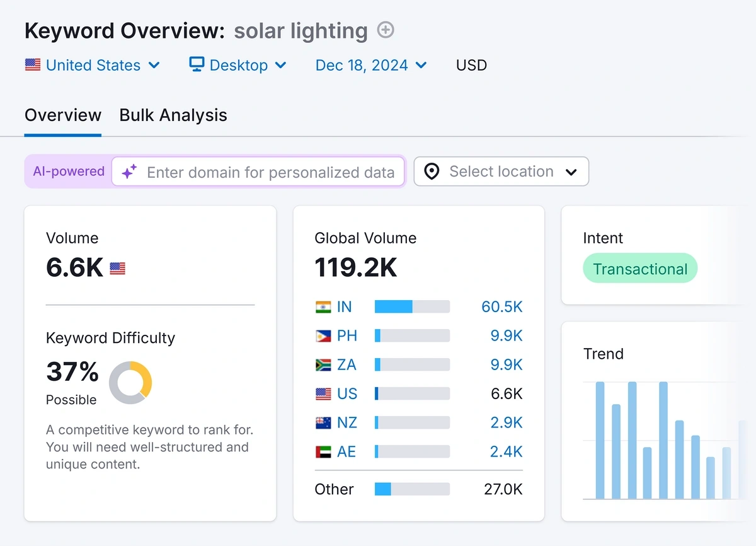Click the domain input field
Image resolution: width=756 pixels, height=546 pixels.
pyautogui.click(x=258, y=171)
